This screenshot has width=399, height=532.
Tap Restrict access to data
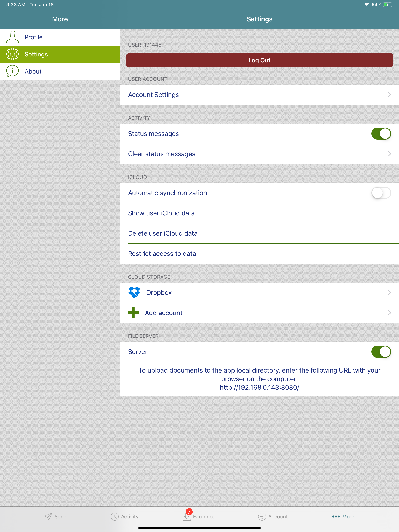(x=260, y=254)
